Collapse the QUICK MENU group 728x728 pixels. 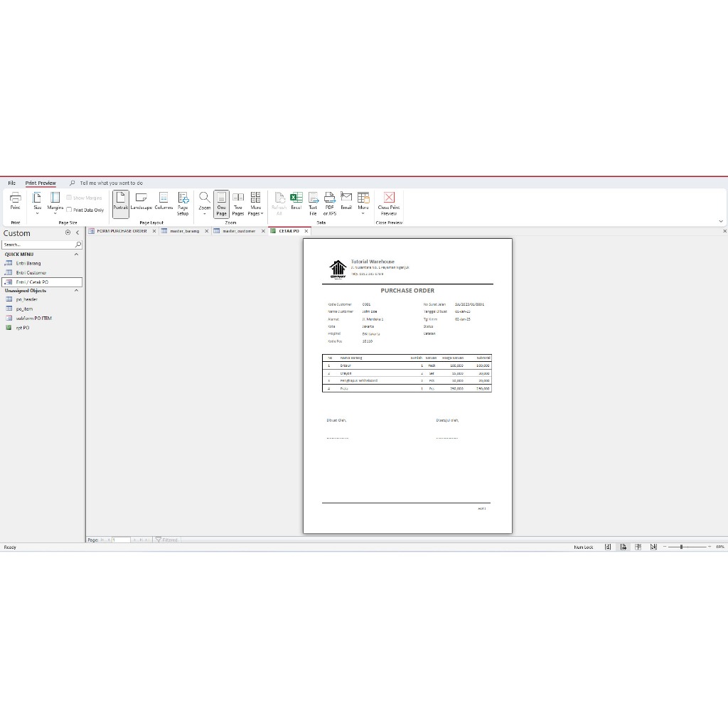tap(76, 255)
